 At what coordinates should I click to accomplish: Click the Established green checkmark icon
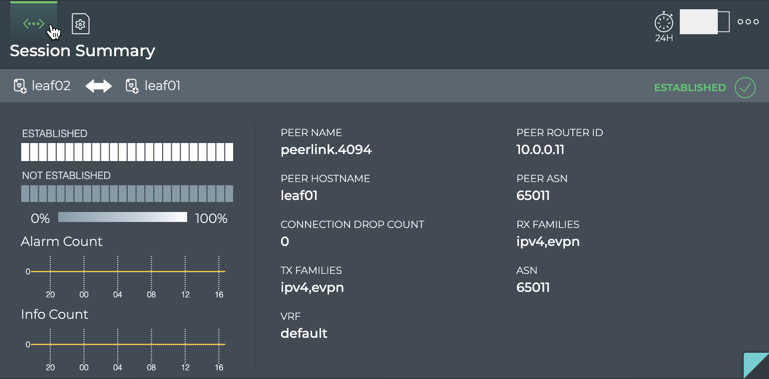[x=745, y=88]
